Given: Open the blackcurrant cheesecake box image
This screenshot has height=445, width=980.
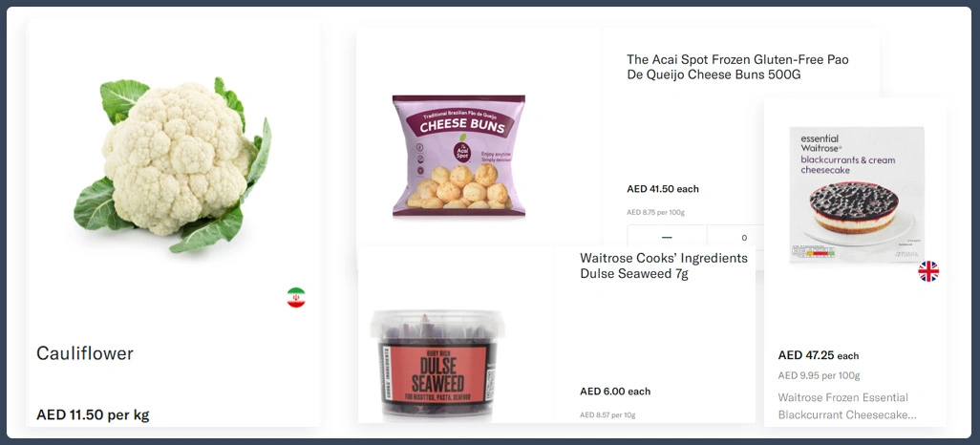Looking at the screenshot, I should coord(857,195).
